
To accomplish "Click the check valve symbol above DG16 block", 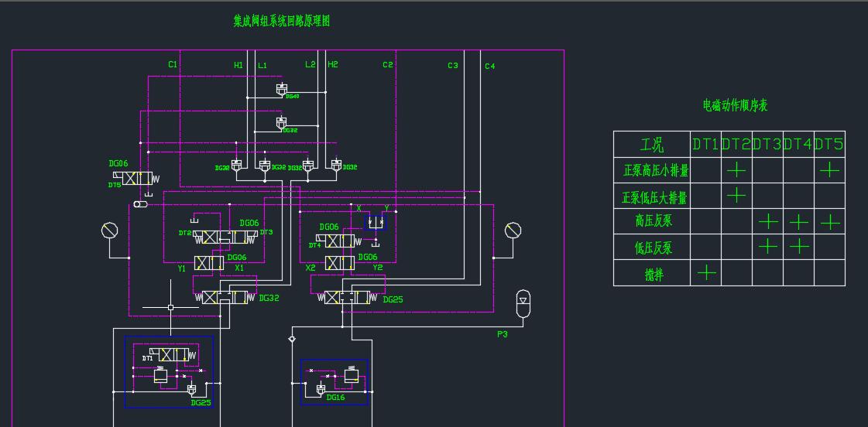I will coord(292,338).
